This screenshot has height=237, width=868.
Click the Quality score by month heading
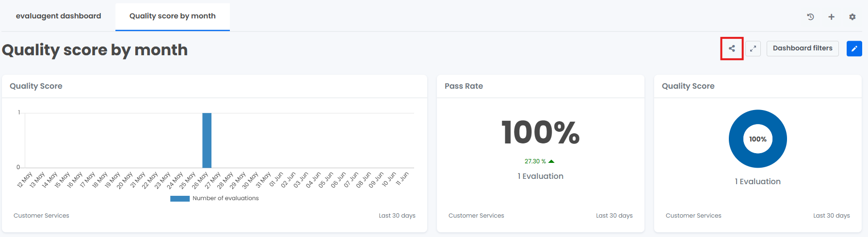(95, 50)
